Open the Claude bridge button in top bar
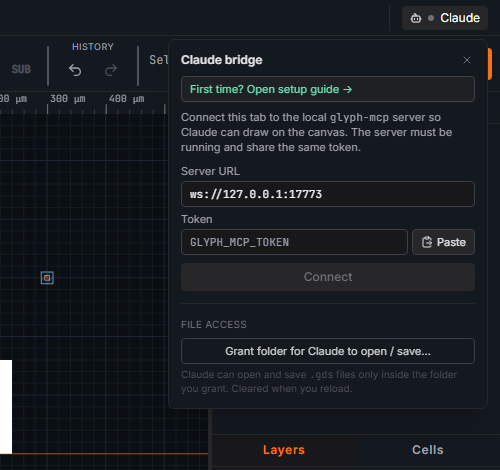 [445, 18]
